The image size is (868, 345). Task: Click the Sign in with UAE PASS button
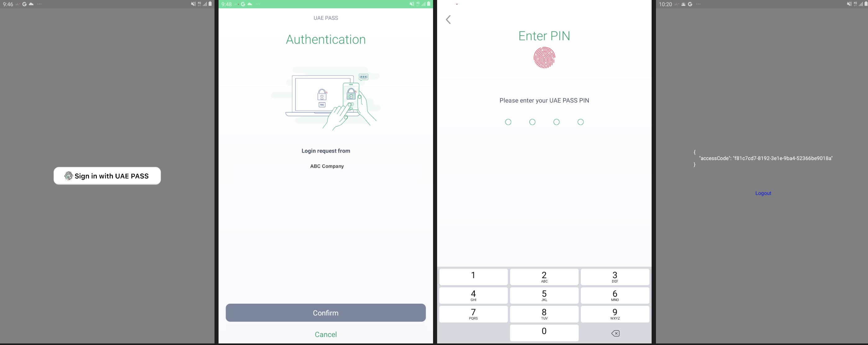(107, 176)
